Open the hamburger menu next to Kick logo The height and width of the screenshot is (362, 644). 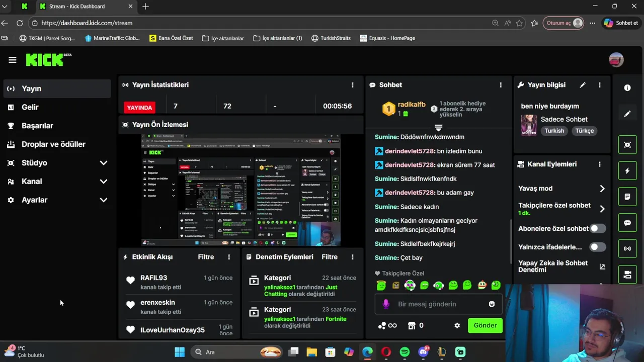coord(13,60)
